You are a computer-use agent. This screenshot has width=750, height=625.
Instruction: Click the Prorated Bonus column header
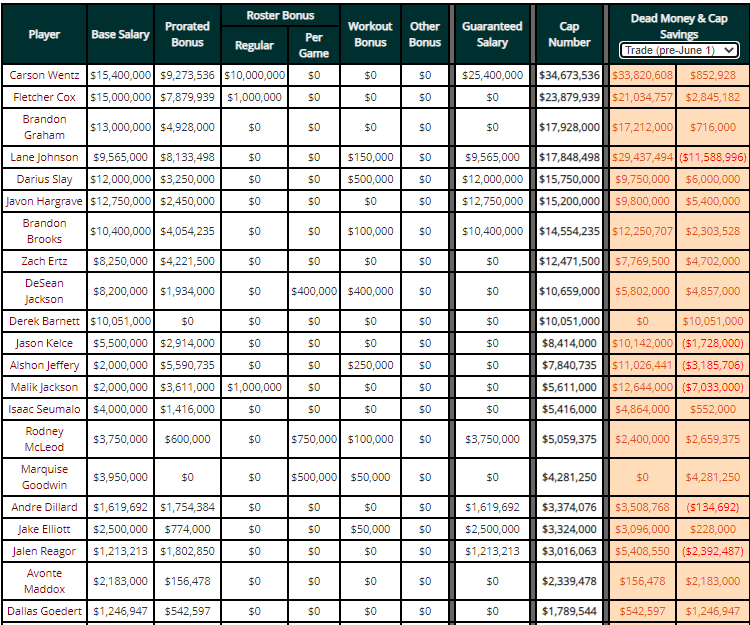click(x=187, y=34)
